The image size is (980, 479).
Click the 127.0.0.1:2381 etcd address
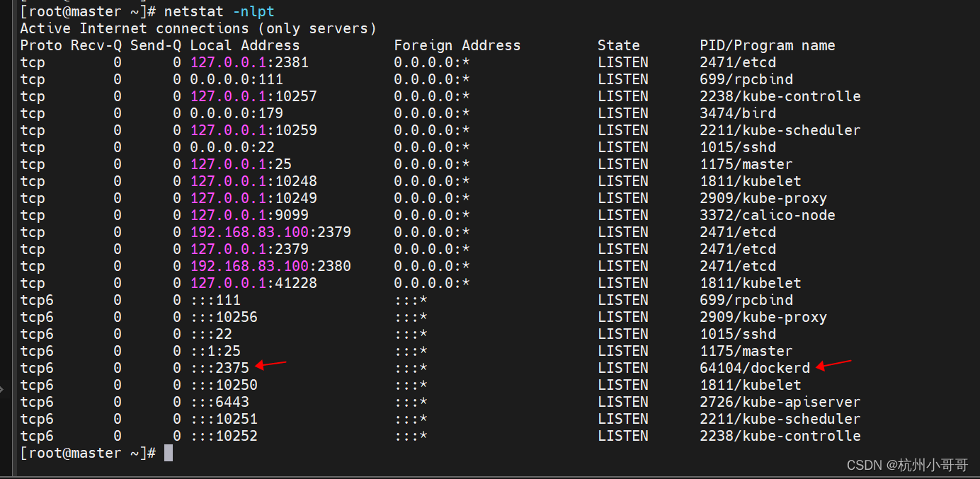[x=249, y=62]
